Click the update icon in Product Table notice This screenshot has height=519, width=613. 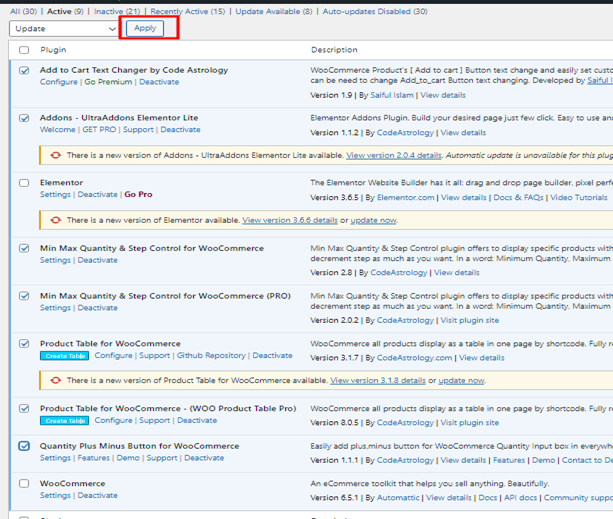pyautogui.click(x=56, y=380)
